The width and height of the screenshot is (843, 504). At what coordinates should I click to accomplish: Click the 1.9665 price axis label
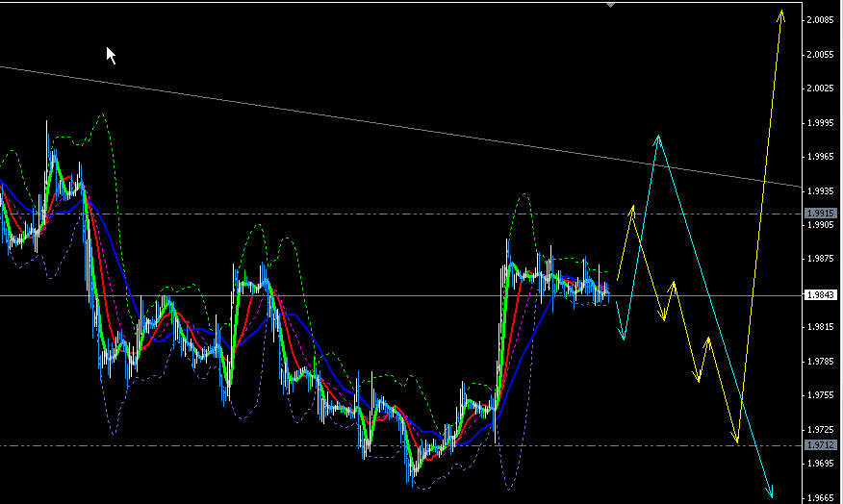[x=821, y=497]
